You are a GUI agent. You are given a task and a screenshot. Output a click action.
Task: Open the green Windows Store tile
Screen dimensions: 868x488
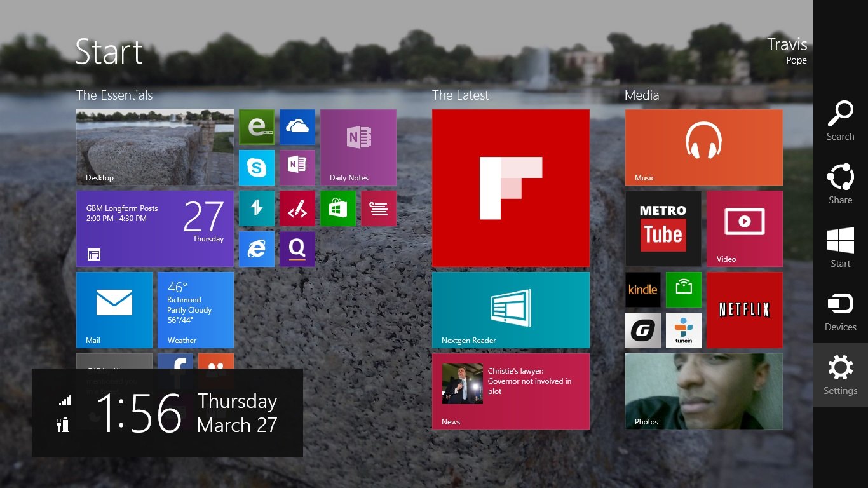pos(338,208)
